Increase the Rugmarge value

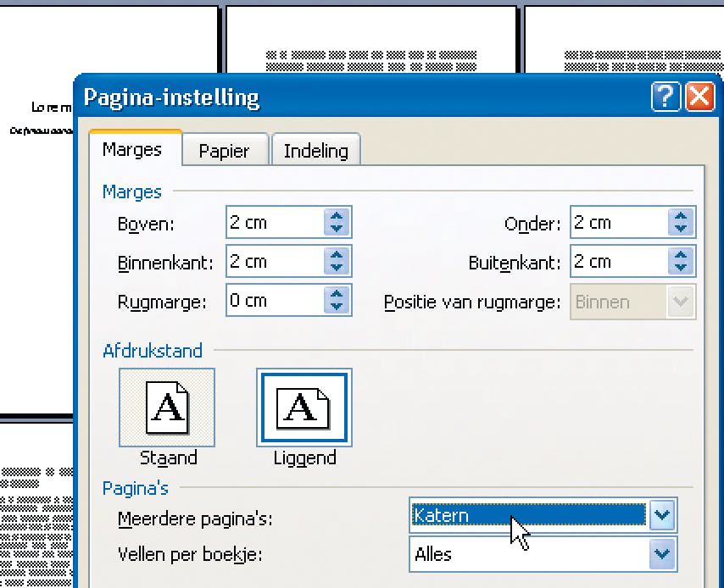[x=337, y=295]
